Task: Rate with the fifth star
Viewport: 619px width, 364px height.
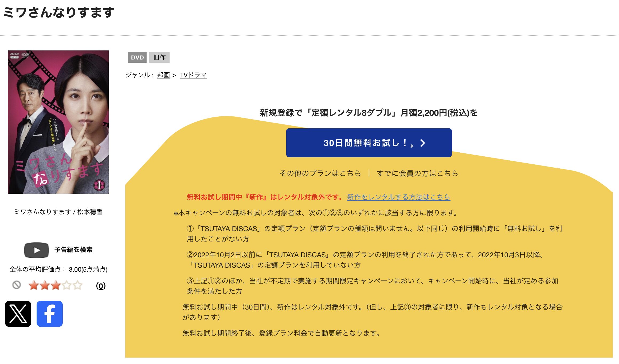Action: (x=77, y=285)
